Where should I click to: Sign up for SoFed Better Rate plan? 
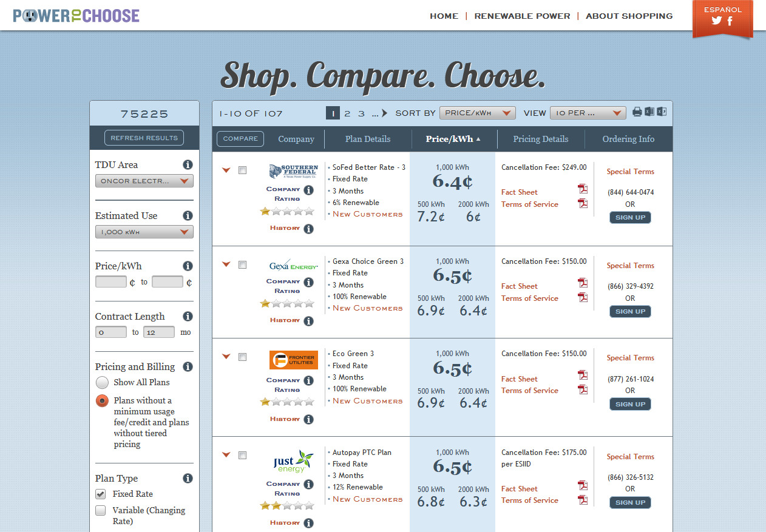(x=630, y=217)
